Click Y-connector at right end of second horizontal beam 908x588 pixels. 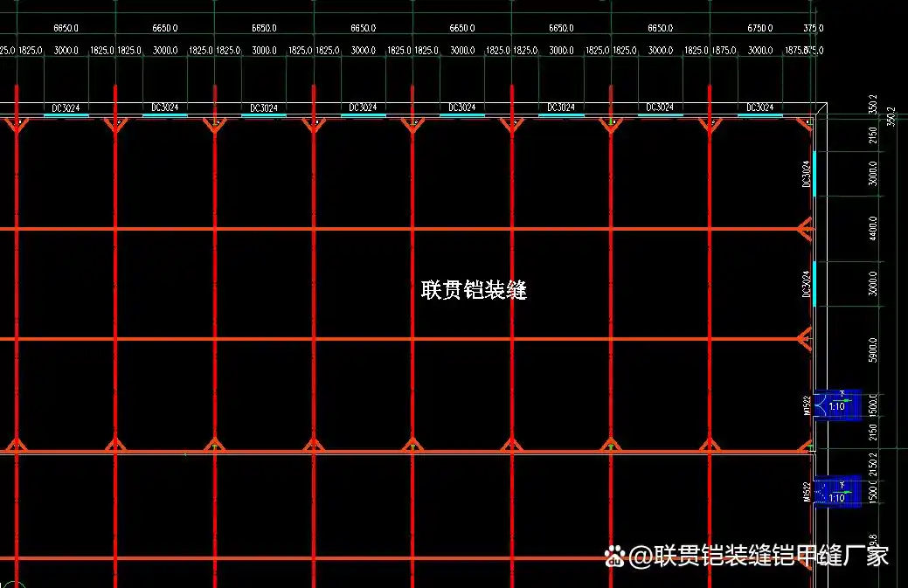pyautogui.click(x=805, y=338)
